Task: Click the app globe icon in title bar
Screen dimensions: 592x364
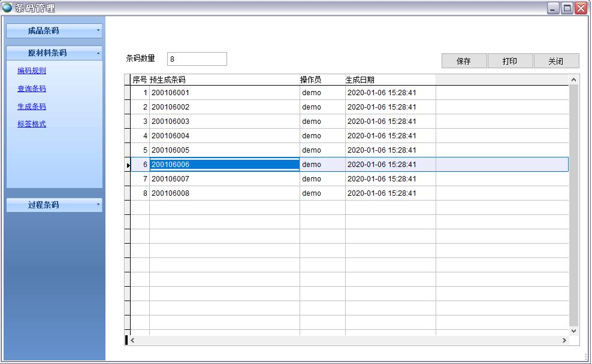Action: pos(7,8)
